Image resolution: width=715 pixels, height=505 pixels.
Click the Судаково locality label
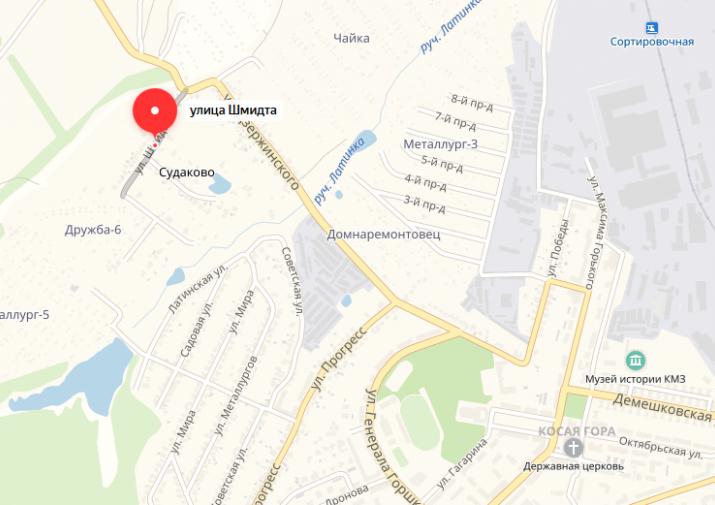pos(187,172)
